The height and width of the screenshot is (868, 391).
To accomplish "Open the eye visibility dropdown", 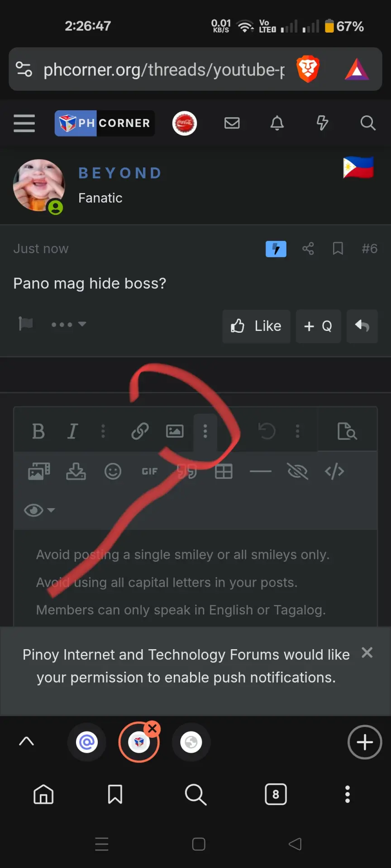I will (39, 510).
